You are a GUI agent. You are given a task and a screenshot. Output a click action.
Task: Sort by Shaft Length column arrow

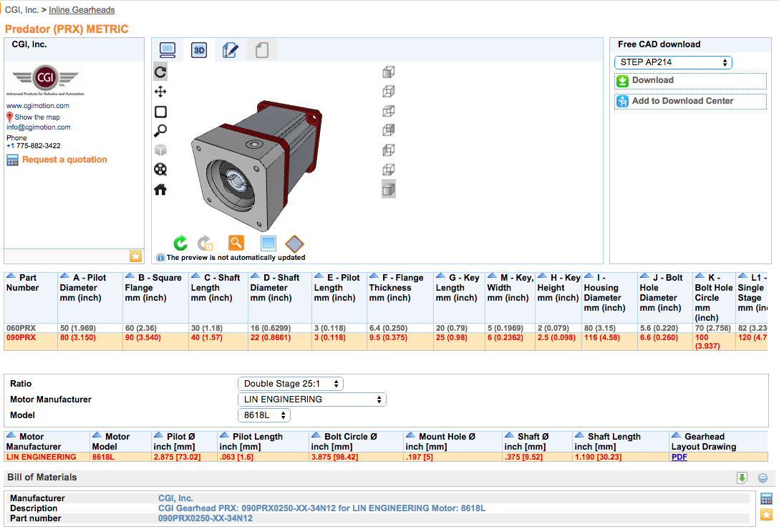point(580,435)
